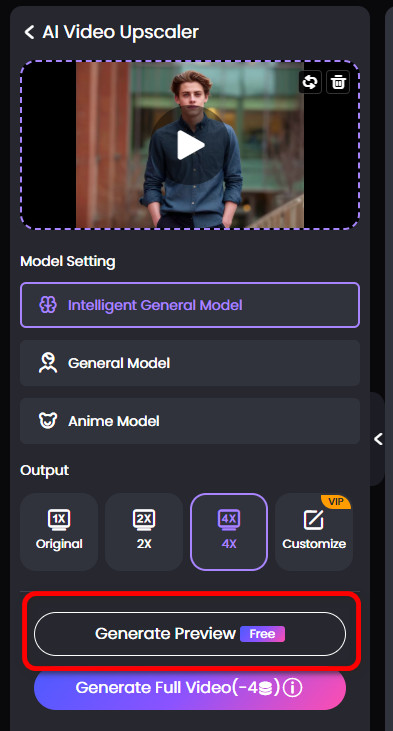Open Customize output option
The height and width of the screenshot is (731, 393).
tap(314, 531)
